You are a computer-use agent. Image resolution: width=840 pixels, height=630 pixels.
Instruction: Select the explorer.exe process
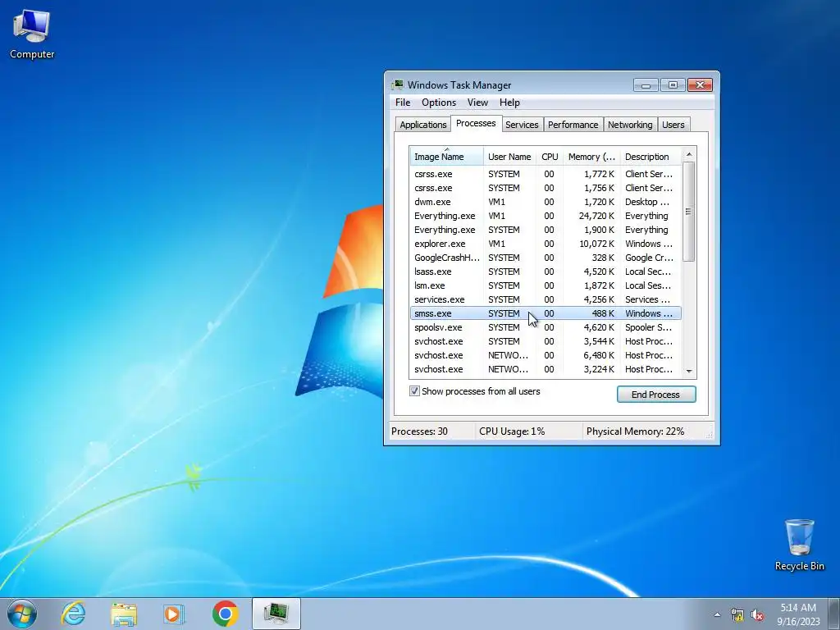click(546, 244)
